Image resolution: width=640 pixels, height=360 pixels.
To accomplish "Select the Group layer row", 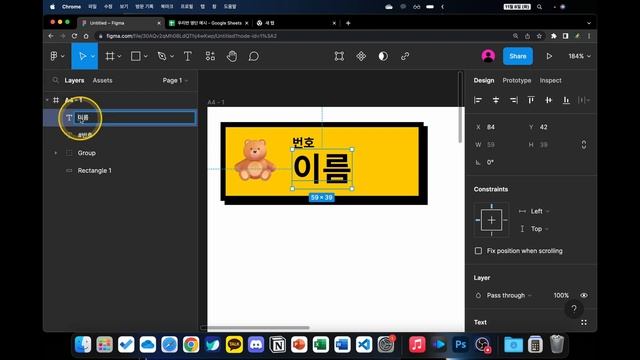I will (120, 153).
